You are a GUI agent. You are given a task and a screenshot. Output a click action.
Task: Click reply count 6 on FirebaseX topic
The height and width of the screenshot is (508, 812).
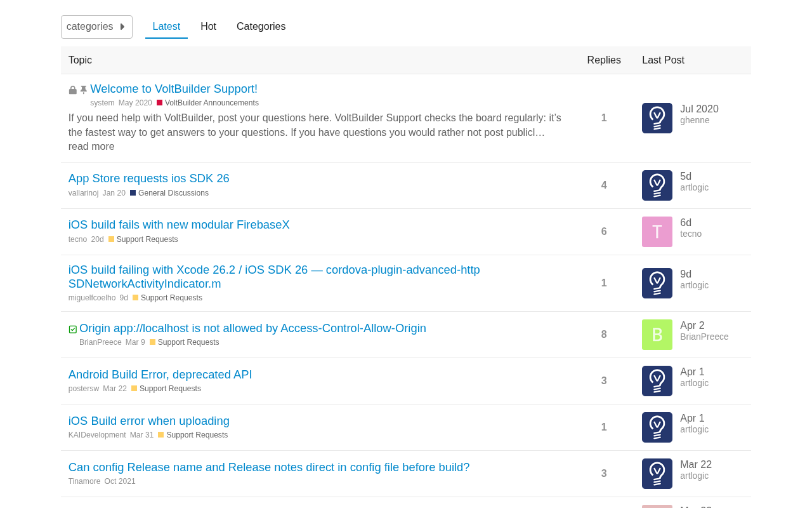604,232
